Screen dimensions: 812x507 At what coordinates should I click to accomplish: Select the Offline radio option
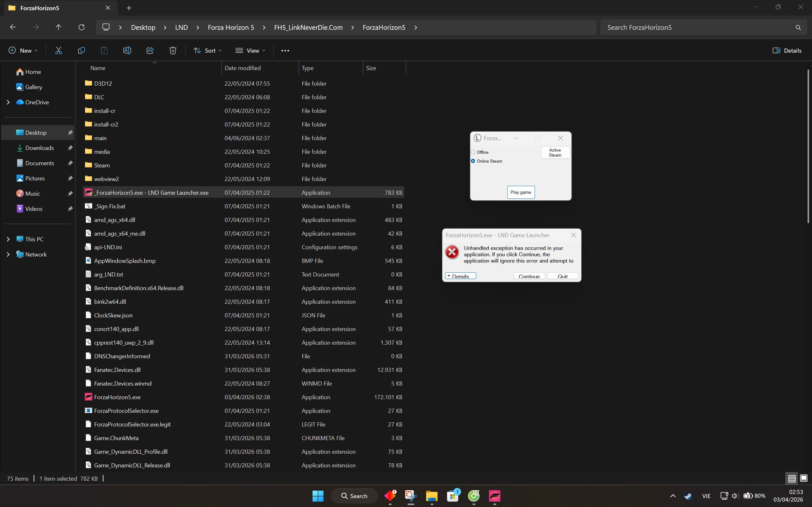[473, 152]
